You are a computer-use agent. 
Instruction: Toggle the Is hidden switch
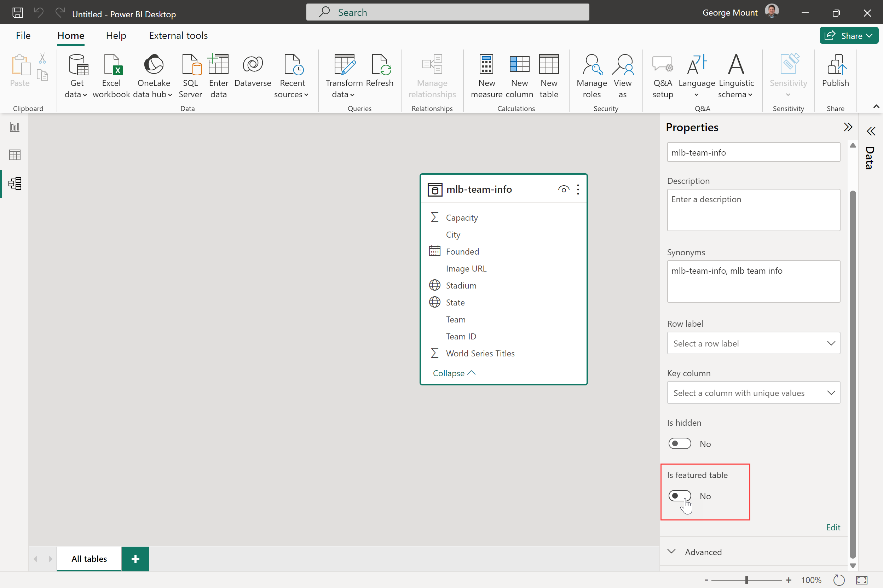[x=679, y=443]
